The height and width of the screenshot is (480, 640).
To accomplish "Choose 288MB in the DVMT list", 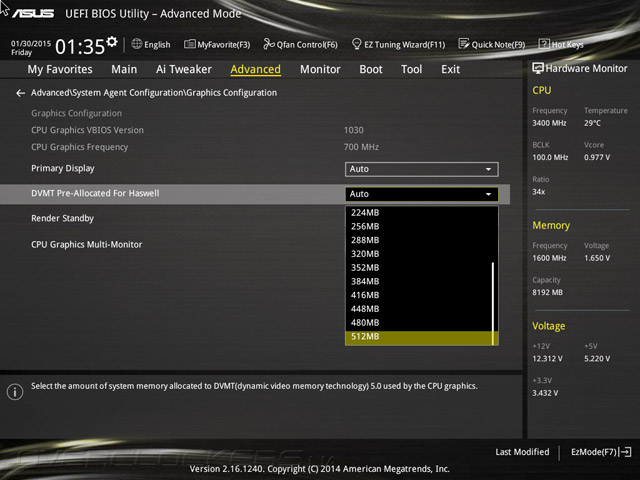I will [419, 240].
